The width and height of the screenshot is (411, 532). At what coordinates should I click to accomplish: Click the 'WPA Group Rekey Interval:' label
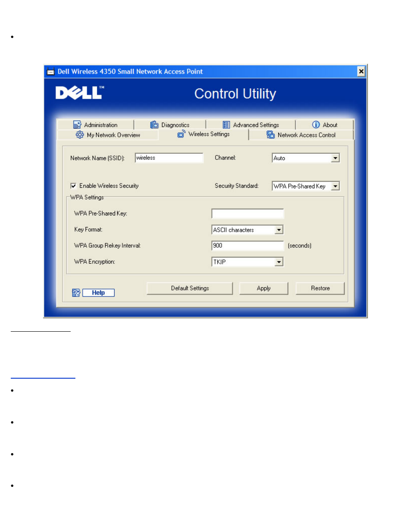coord(107,246)
